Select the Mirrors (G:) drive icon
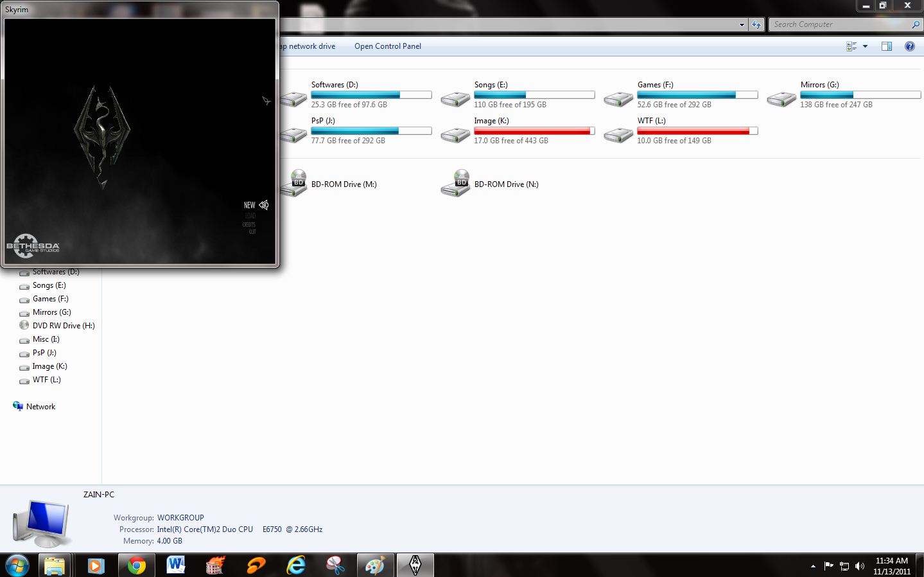This screenshot has width=924, height=577. pyautogui.click(x=782, y=98)
